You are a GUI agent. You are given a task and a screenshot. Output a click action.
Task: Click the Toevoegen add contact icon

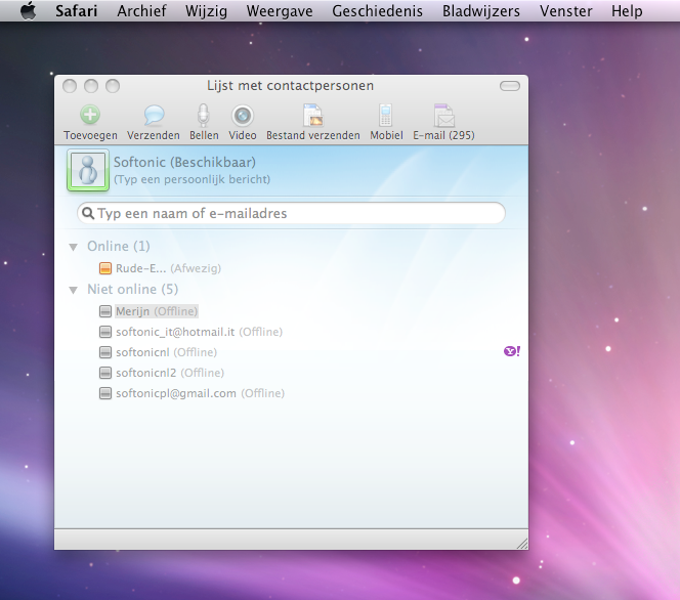[x=90, y=115]
